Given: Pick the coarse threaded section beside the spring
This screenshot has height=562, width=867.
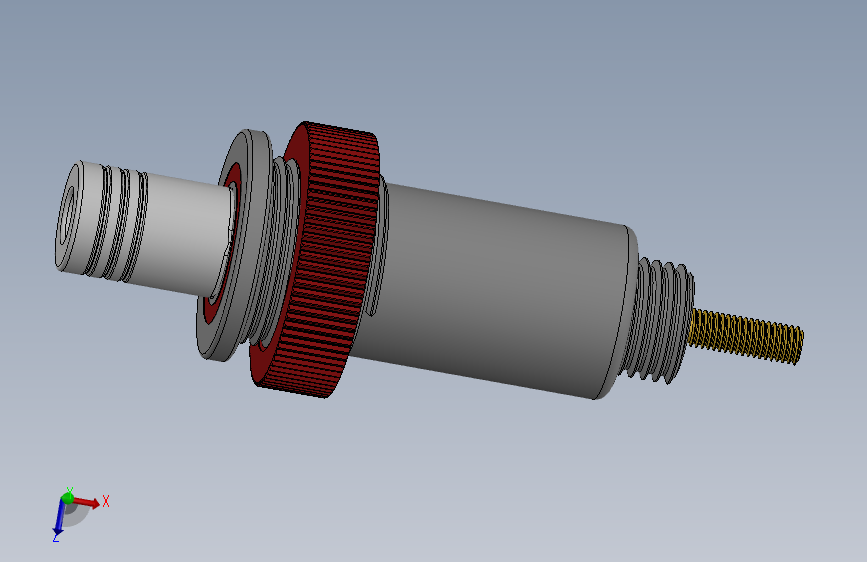Looking at the screenshot, I should (x=658, y=321).
